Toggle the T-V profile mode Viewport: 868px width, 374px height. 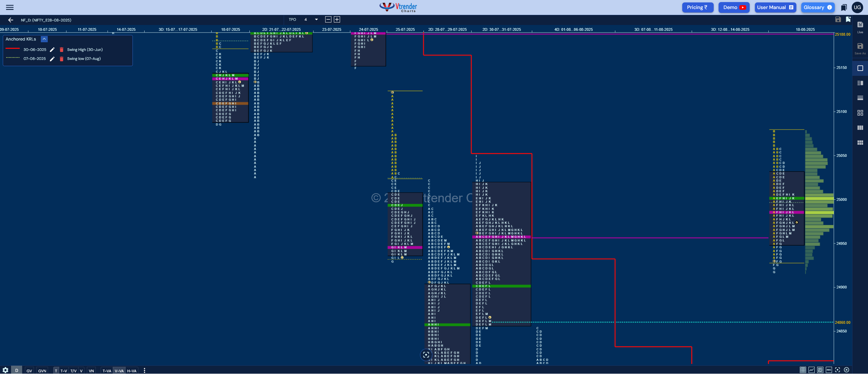click(64, 371)
